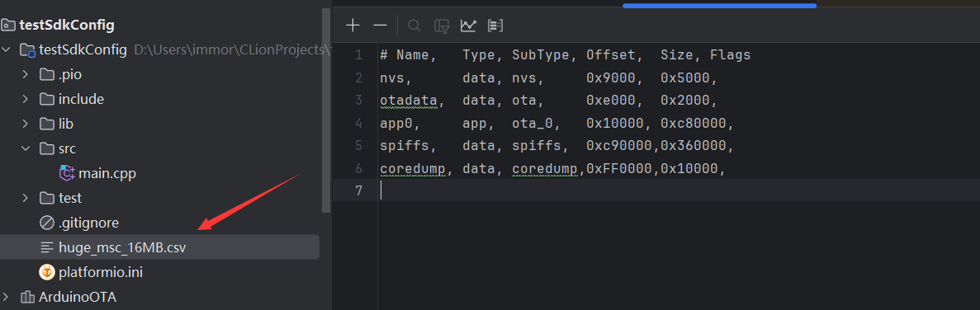Click the '# Name,' header text
The image size is (980, 310).
408,55
